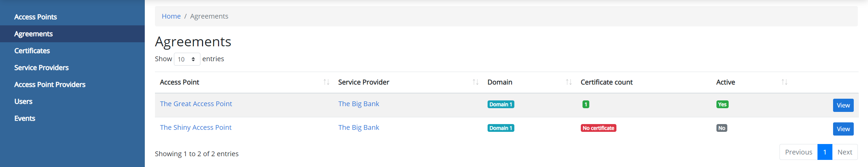Open The Shiny Access Point link
This screenshot has height=167, width=868.
click(x=196, y=127)
